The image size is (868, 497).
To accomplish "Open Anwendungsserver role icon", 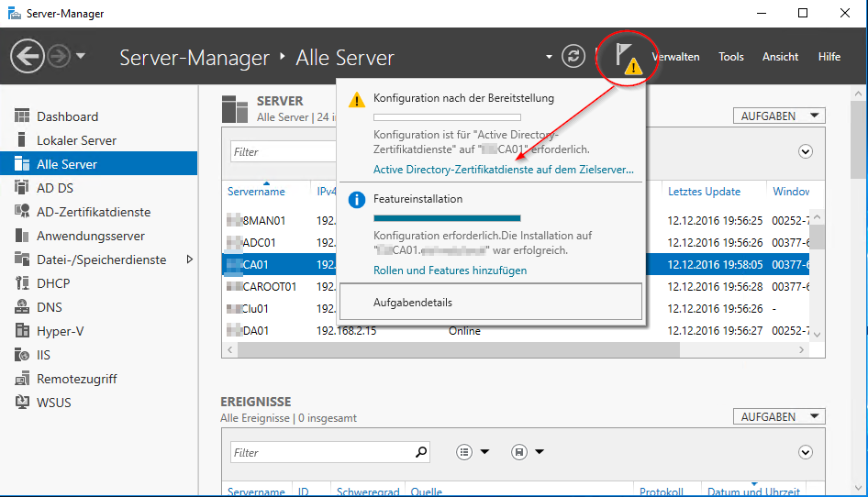I will [x=22, y=236].
